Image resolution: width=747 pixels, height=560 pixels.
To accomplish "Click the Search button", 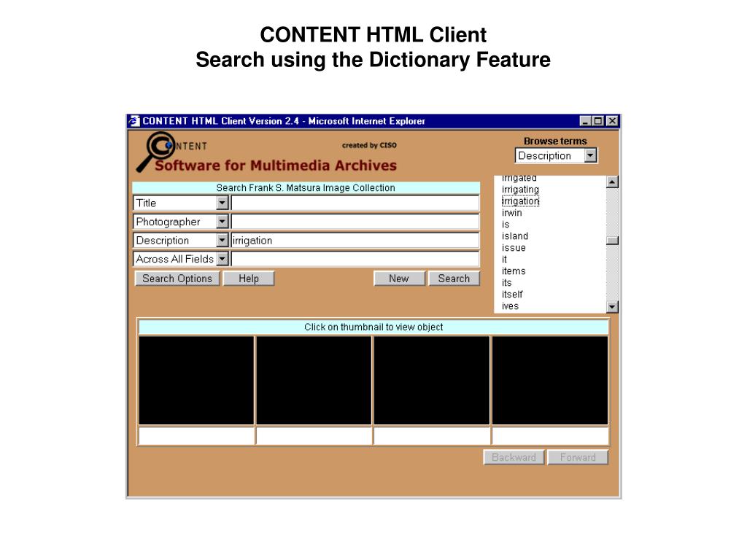I will pyautogui.click(x=454, y=279).
